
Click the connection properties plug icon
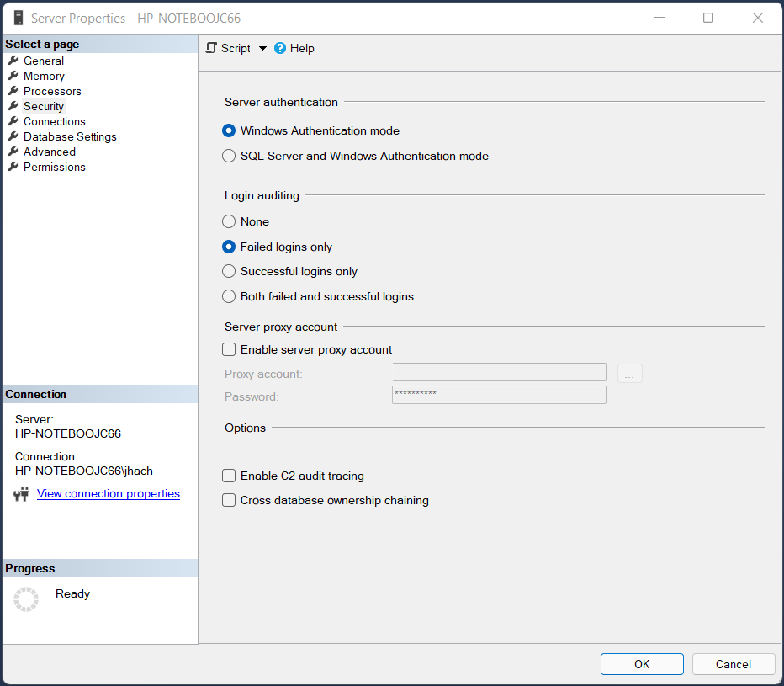coord(22,494)
